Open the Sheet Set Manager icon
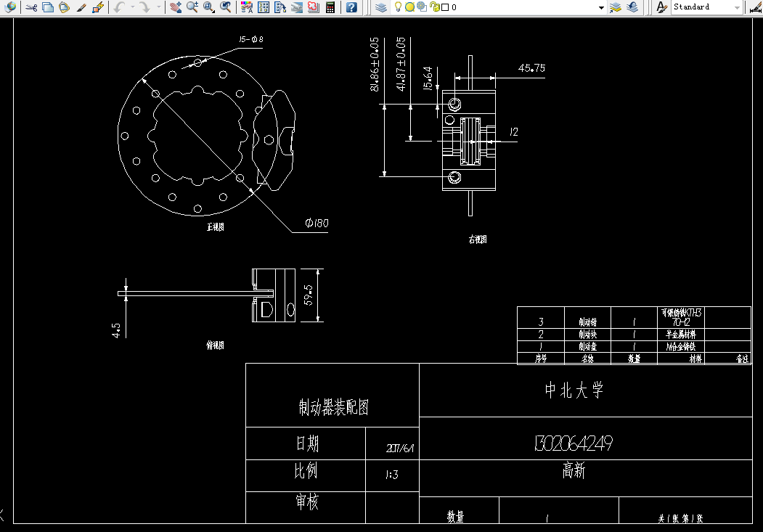The height and width of the screenshot is (532, 763). pos(297,7)
